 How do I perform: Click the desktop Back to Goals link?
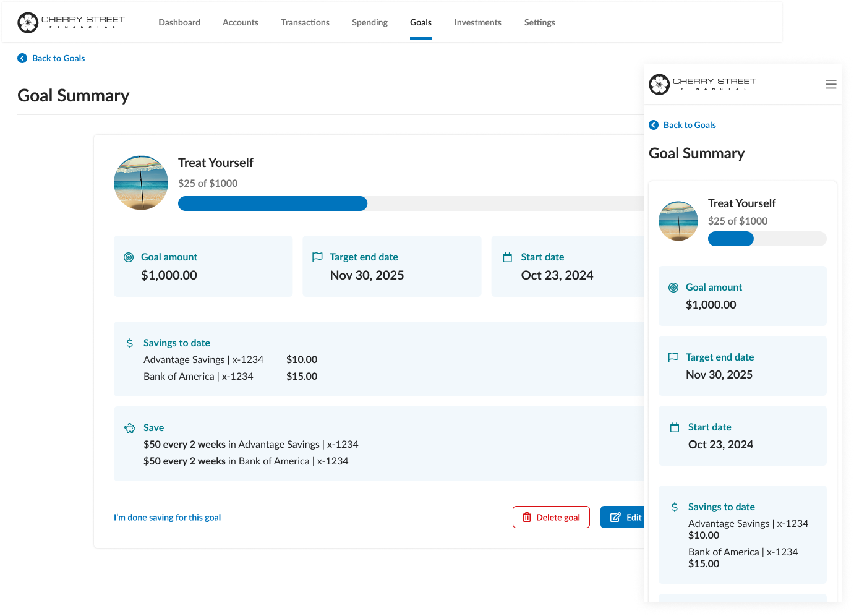click(58, 58)
